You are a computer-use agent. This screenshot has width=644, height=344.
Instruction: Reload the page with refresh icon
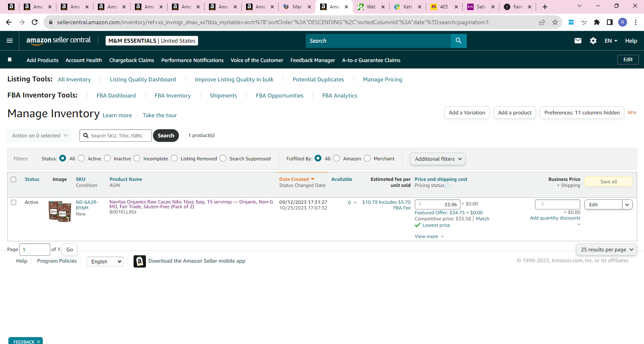pyautogui.click(x=35, y=22)
